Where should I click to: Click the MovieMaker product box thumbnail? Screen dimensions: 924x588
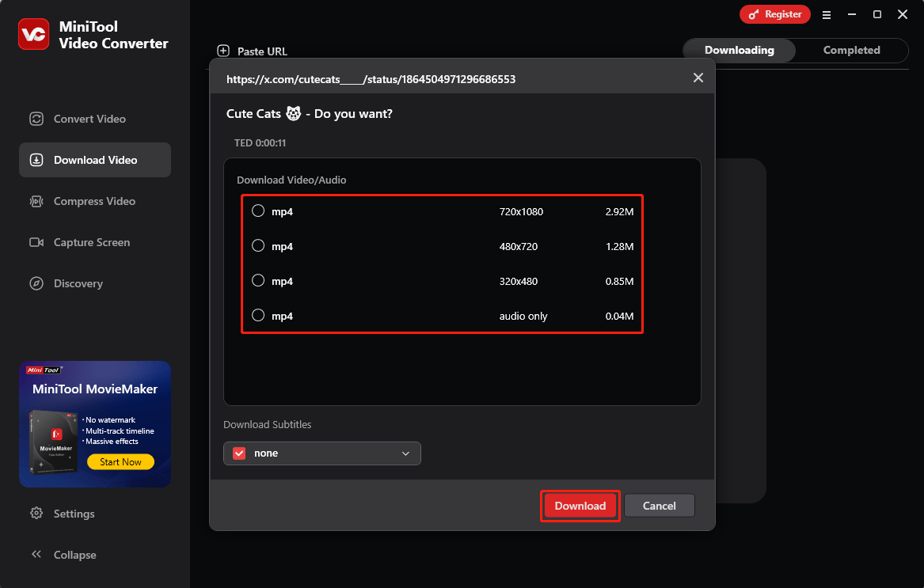pyautogui.click(x=54, y=442)
